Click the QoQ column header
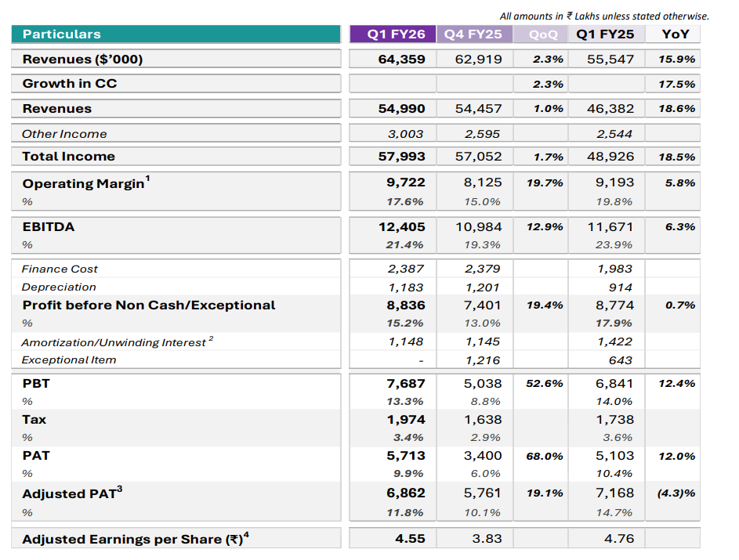The height and width of the screenshot is (560, 739). point(541,34)
